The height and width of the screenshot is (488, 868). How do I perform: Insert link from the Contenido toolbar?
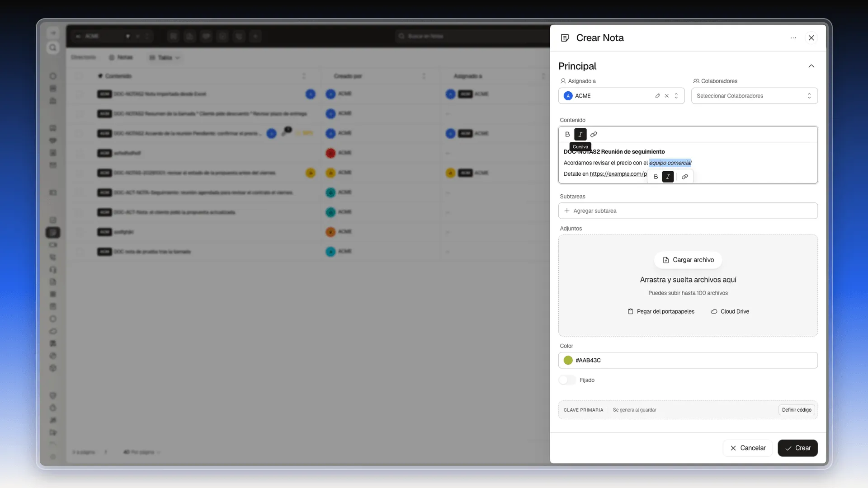tap(594, 134)
